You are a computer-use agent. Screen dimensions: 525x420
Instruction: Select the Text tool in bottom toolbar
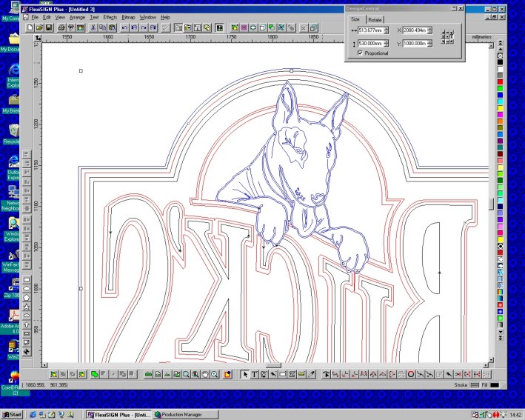255,374
